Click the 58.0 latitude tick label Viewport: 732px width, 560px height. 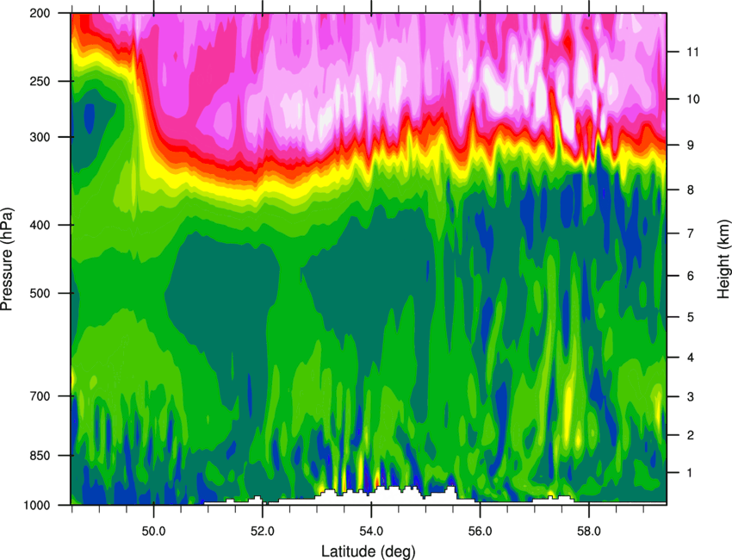(589, 532)
